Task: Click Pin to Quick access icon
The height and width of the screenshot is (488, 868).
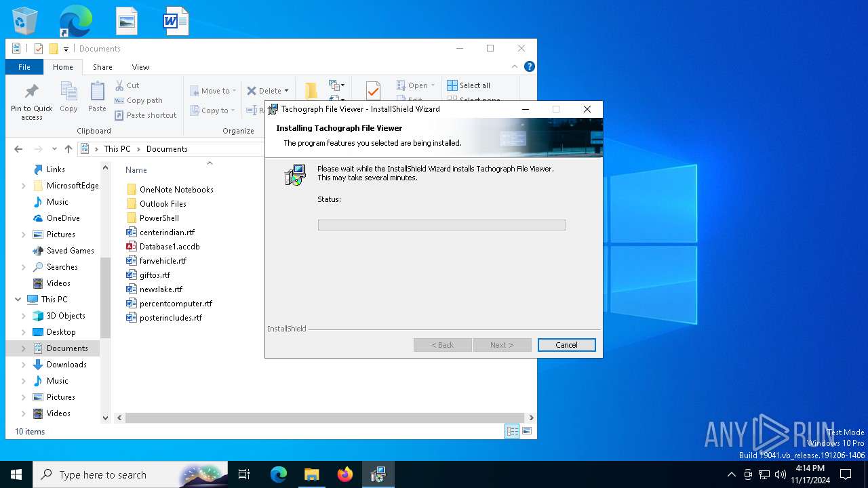Action: pos(31,102)
